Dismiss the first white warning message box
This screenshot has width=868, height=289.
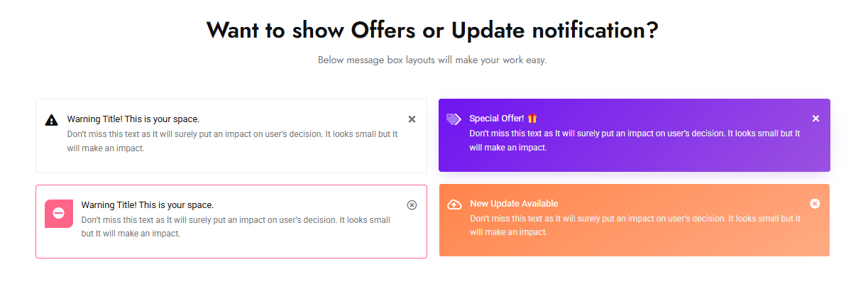[412, 119]
